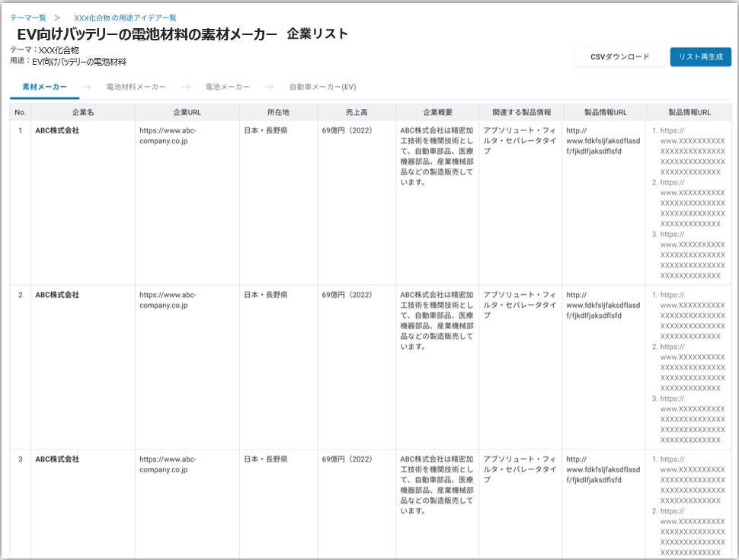The image size is (739, 560).
Task: Click アブソリュート・フィルタ product text in row 1
Action: 520,140
